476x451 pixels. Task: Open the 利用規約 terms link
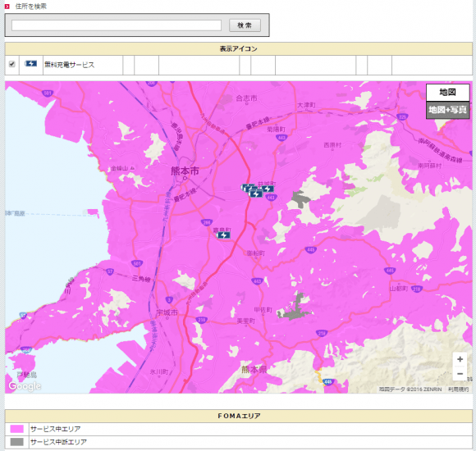pyautogui.click(x=459, y=389)
